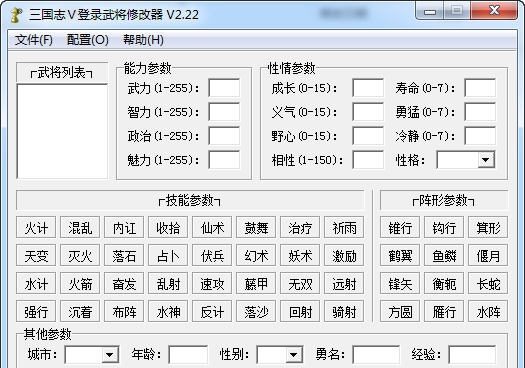Expand the 城市 dropdown

[x=92, y=354]
